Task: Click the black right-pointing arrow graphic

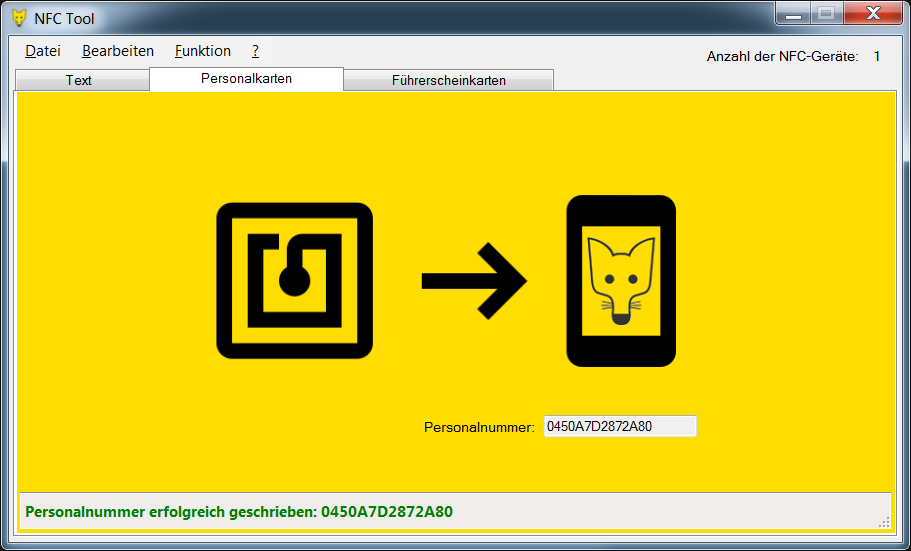Action: click(473, 280)
